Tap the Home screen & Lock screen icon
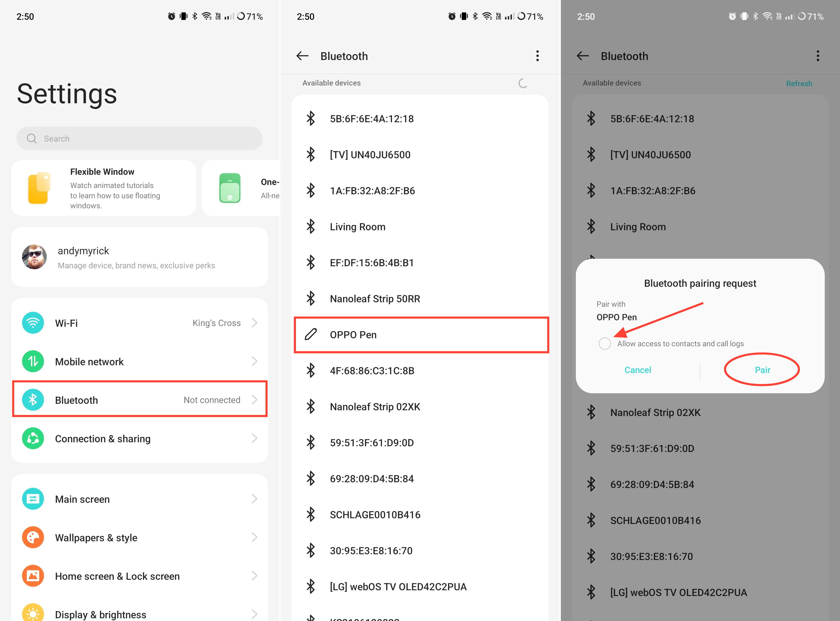 tap(33, 576)
